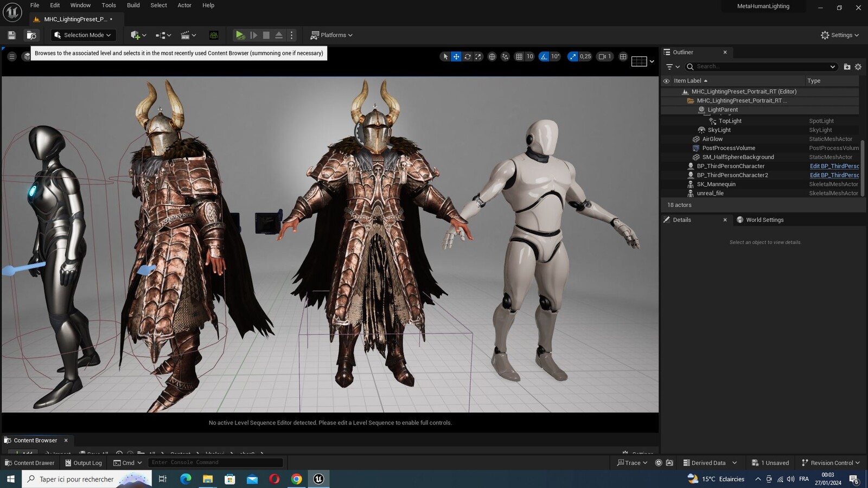Switch to the World Settings tab
The image size is (868, 488).
click(x=764, y=220)
